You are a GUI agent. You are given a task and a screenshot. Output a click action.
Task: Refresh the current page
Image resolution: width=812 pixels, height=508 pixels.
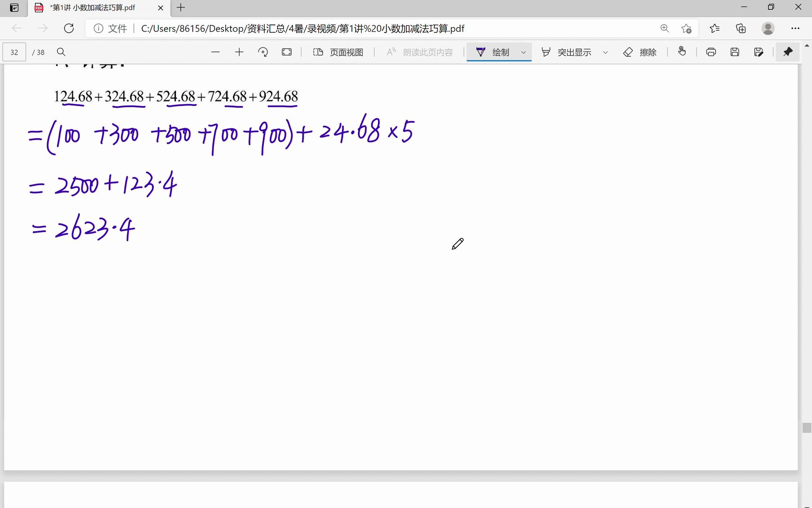click(69, 28)
